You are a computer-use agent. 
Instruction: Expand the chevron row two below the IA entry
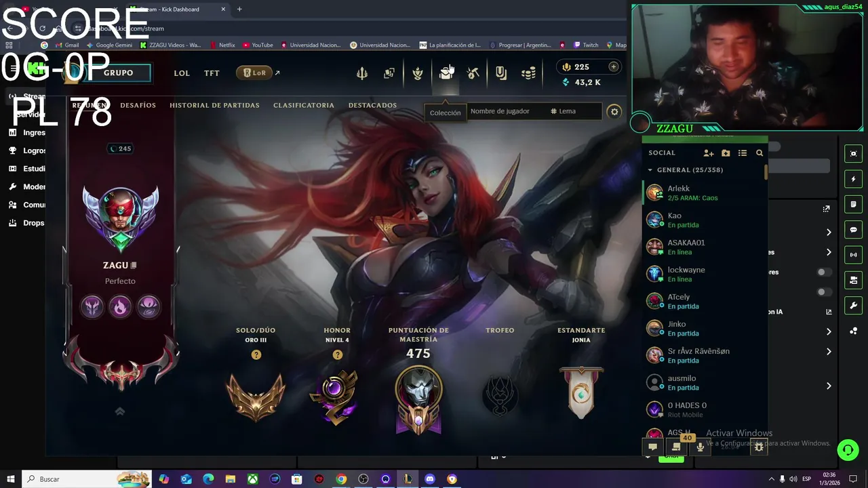(x=829, y=352)
